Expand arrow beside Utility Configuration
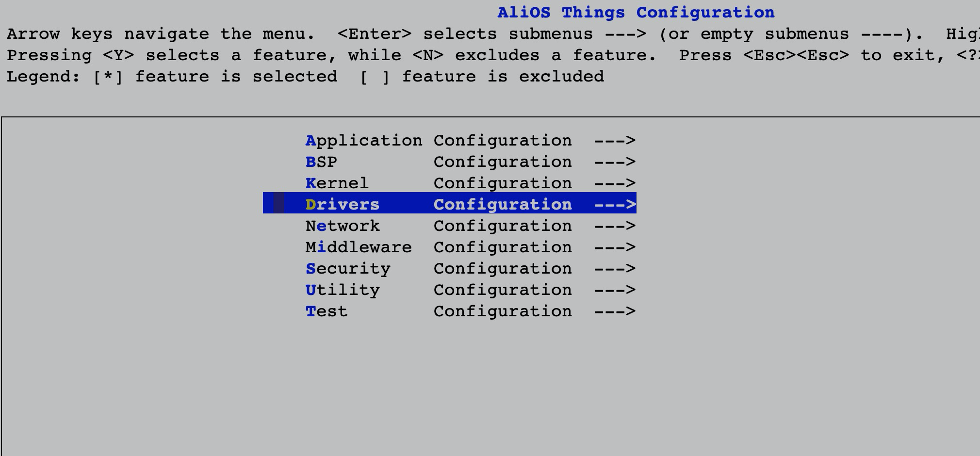The image size is (980, 456). (615, 290)
